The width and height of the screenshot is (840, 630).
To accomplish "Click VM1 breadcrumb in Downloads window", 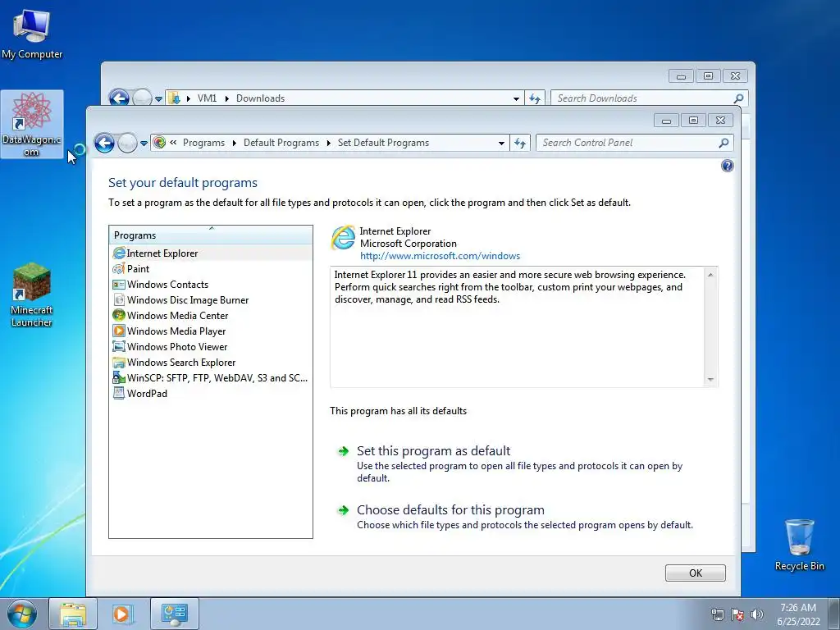I will click(x=207, y=98).
